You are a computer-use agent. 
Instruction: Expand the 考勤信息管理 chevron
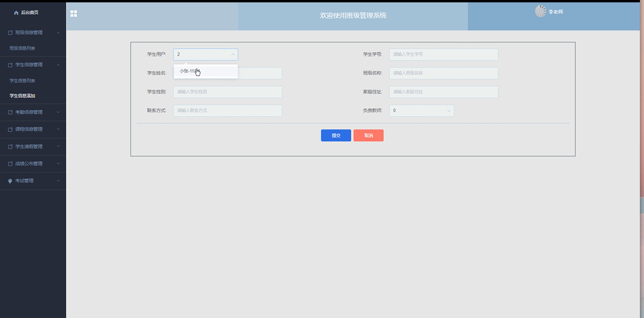coord(58,112)
